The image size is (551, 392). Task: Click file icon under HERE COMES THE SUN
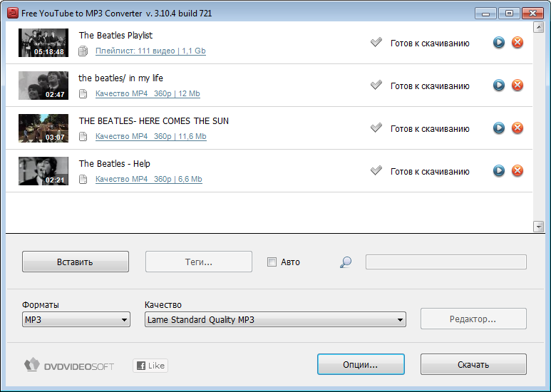83,136
